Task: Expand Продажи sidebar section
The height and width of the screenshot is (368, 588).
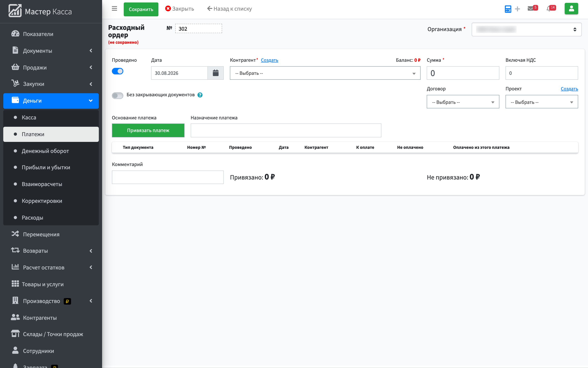Action: click(51, 67)
